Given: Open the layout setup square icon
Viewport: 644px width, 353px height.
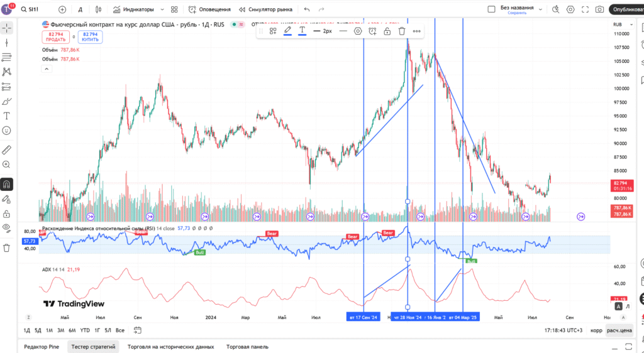Looking at the screenshot, I should pyautogui.click(x=491, y=9).
